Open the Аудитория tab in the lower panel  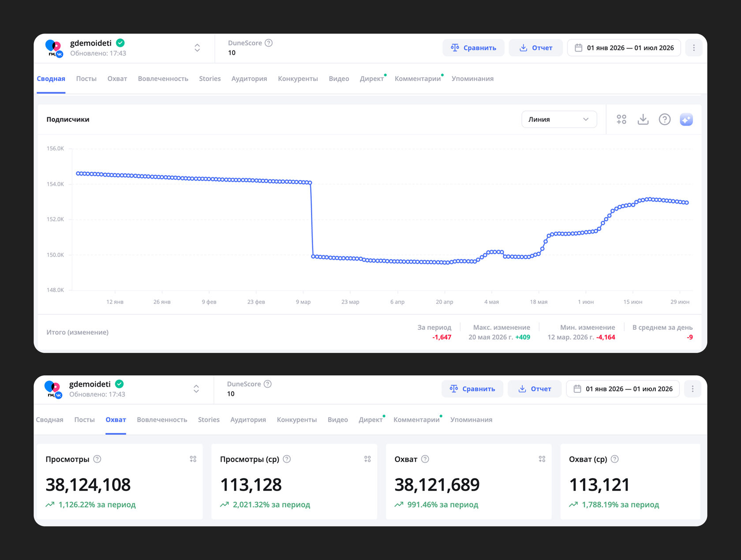(x=248, y=420)
